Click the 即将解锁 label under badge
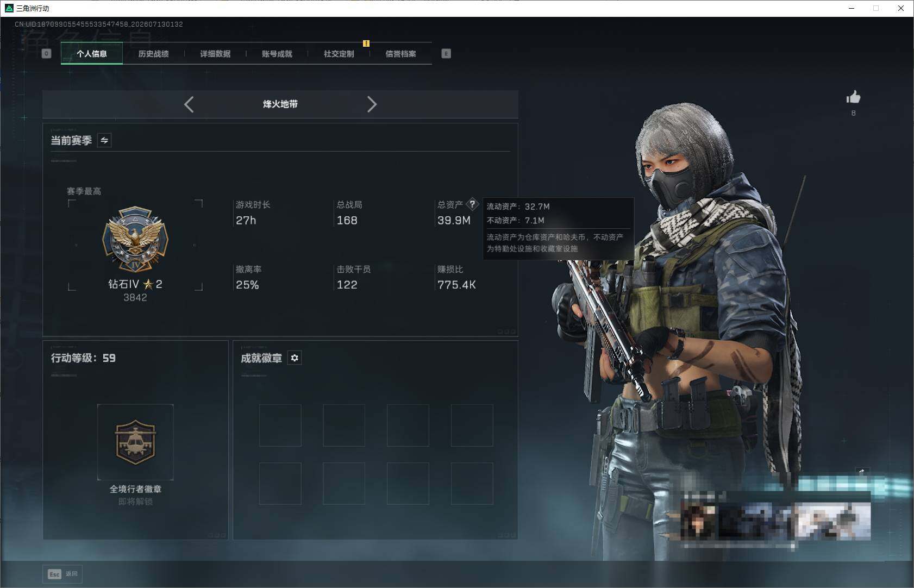The image size is (914, 588). [135, 502]
